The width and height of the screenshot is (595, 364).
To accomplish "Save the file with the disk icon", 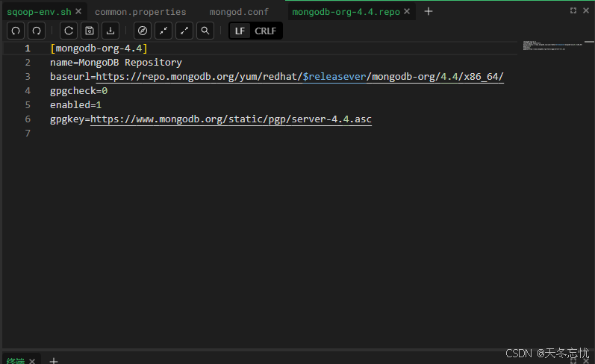I will pyautogui.click(x=89, y=31).
